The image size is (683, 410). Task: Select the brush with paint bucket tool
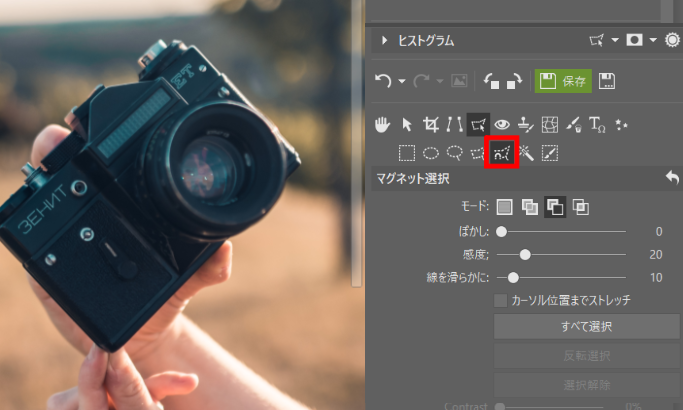[574, 125]
